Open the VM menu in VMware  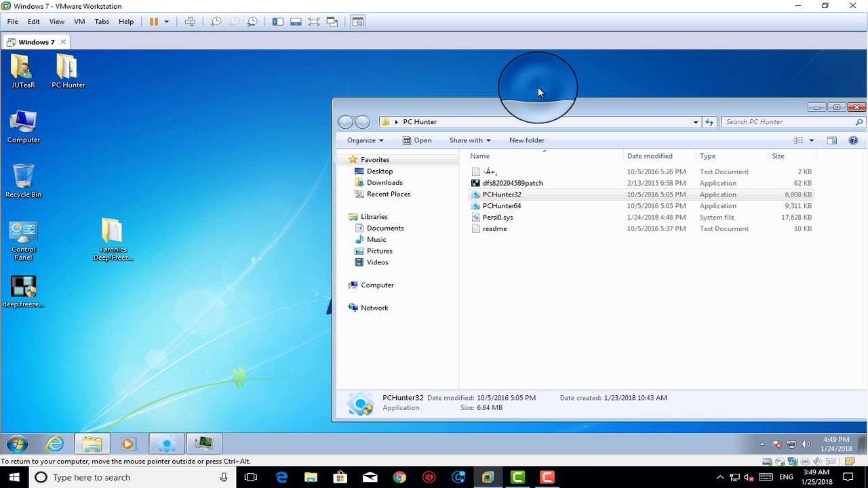79,21
